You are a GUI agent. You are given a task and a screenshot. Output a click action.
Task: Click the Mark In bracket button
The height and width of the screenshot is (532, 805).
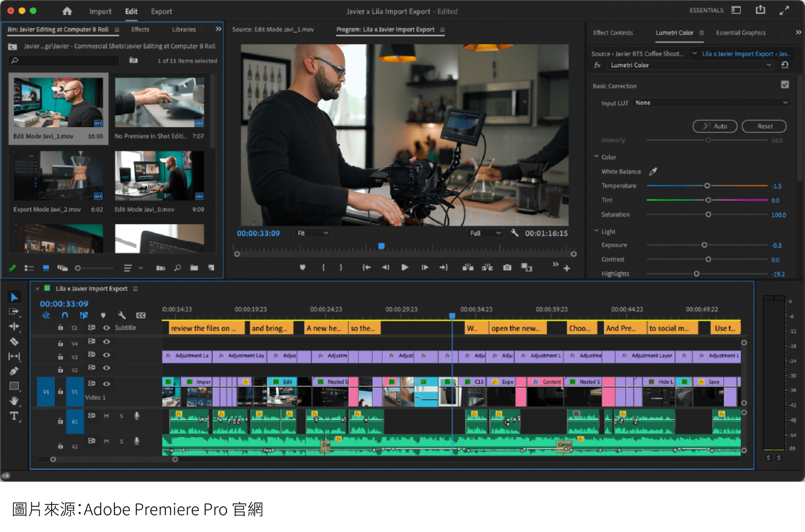[x=323, y=267]
